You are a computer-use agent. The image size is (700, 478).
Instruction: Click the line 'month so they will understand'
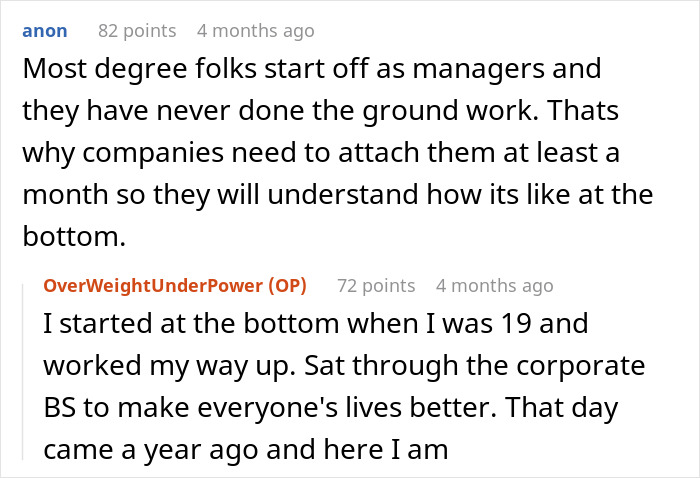click(338, 195)
